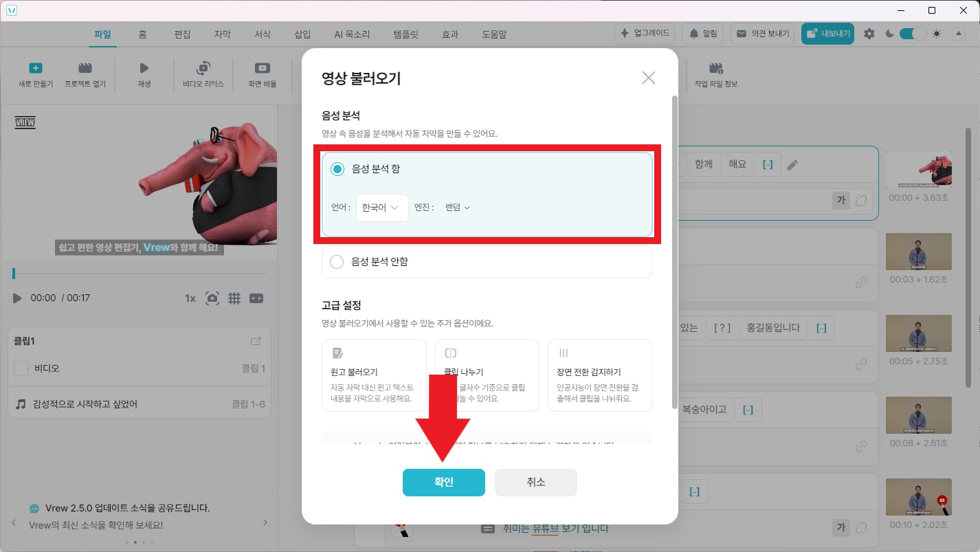This screenshot has width=980, height=552.
Task: Switch to the 자막 tab
Action: [x=222, y=34]
